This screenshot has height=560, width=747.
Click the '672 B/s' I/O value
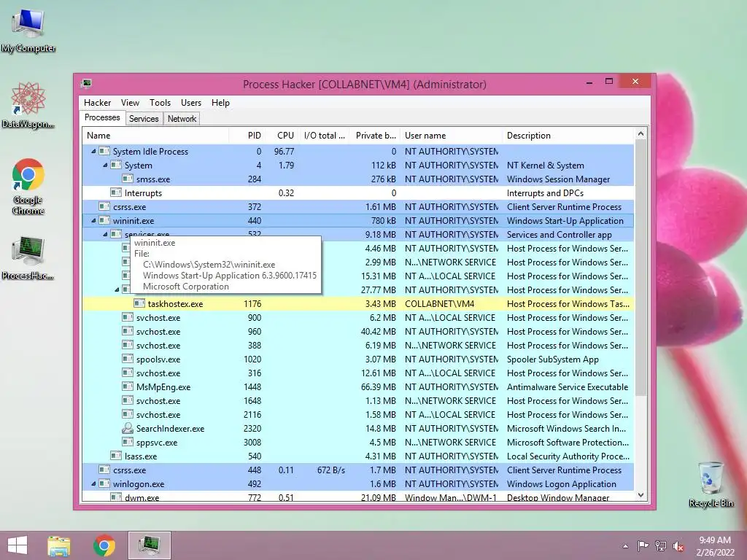(330, 470)
